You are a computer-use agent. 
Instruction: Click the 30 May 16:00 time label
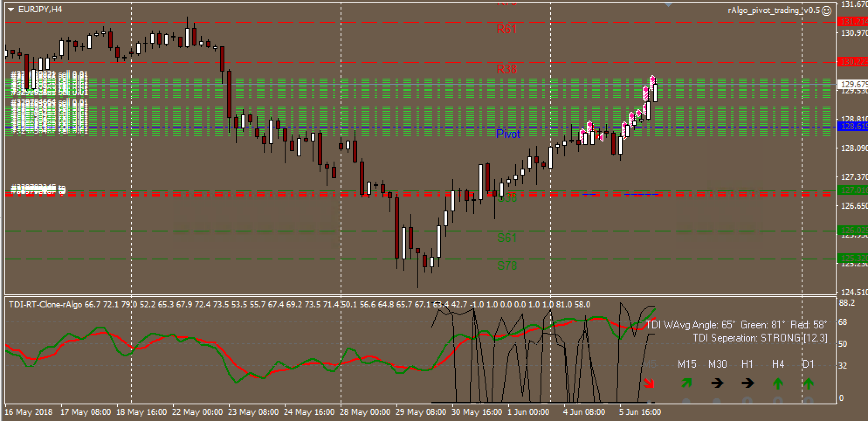click(x=477, y=412)
